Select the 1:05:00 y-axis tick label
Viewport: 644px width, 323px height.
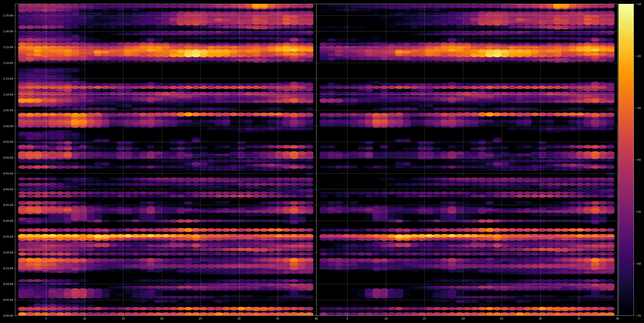point(8,110)
